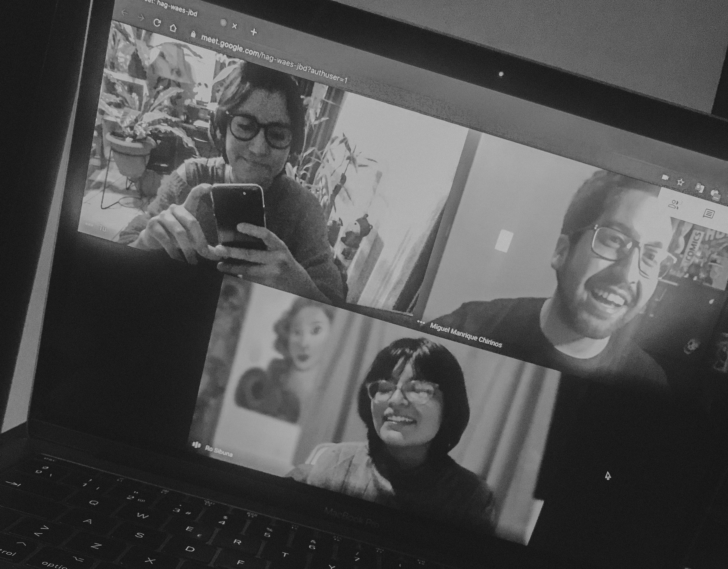The height and width of the screenshot is (569, 728).
Task: Click the name label Miguel Manrique Chirinos
Action: pos(466,335)
